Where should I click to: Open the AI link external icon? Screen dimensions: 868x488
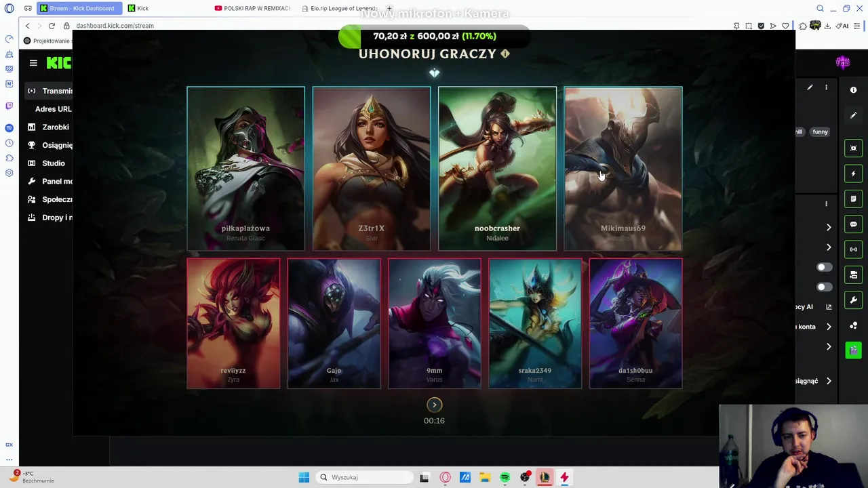point(829,307)
